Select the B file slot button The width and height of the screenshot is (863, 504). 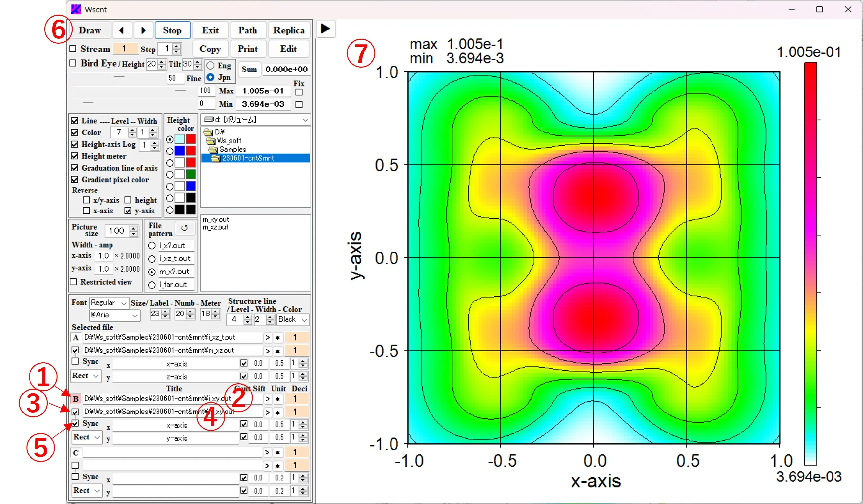coord(76,399)
